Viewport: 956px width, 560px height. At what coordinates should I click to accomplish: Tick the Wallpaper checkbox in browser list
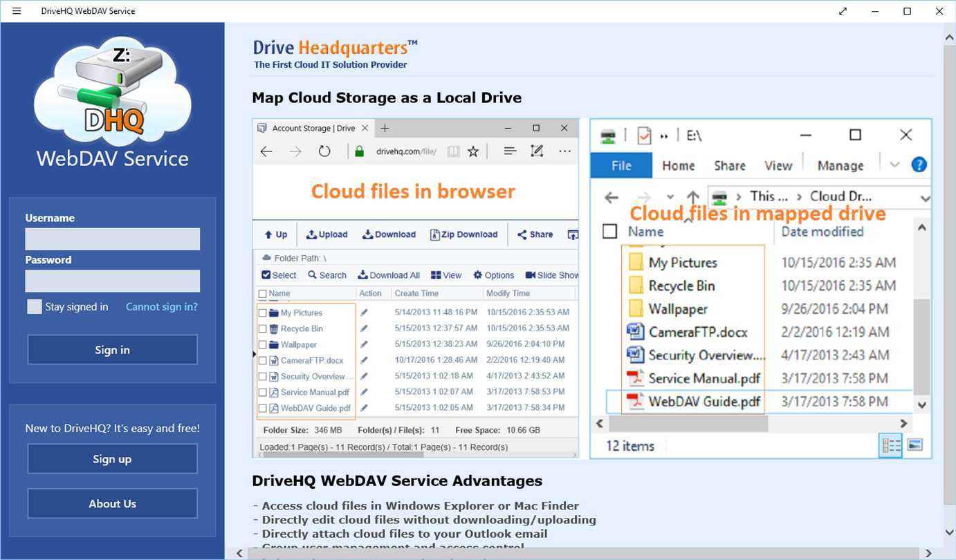click(262, 345)
